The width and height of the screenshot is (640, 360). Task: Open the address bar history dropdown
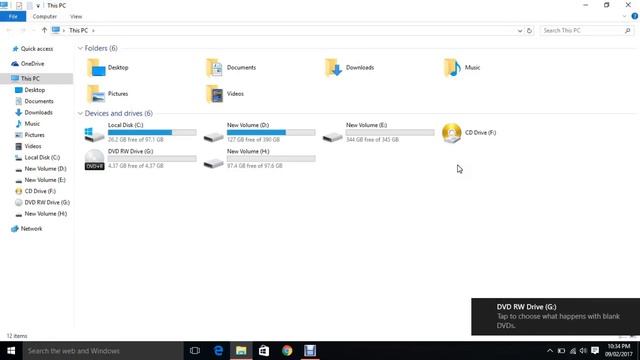(520, 31)
